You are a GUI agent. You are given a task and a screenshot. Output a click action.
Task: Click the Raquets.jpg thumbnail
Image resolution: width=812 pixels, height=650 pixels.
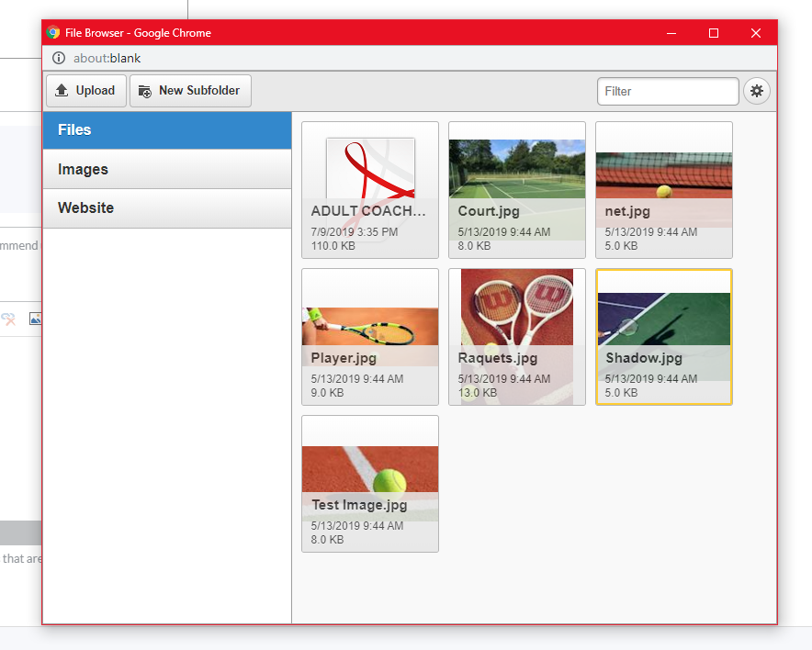517,337
